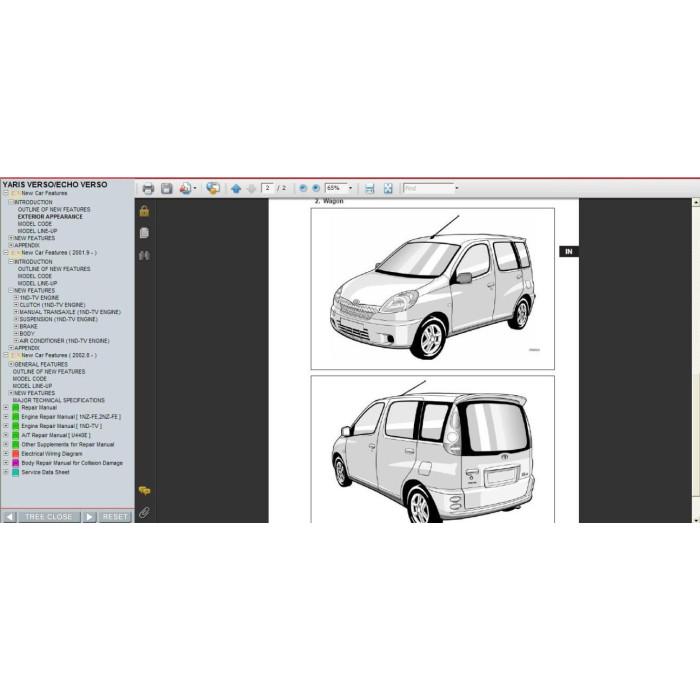Click the front-view wagon illustration

click(433, 289)
